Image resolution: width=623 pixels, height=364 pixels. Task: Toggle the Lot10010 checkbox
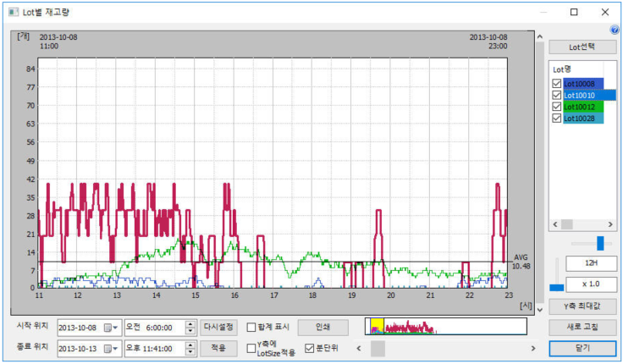point(556,96)
